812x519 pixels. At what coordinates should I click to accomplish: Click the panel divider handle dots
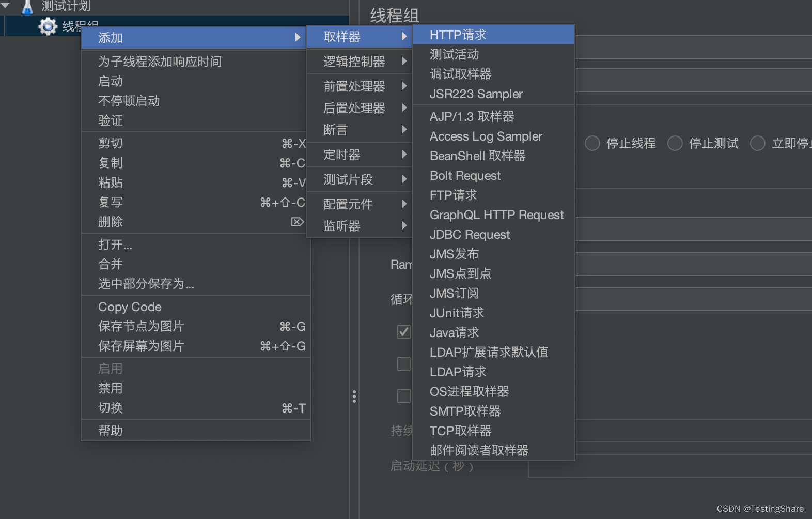tap(354, 396)
